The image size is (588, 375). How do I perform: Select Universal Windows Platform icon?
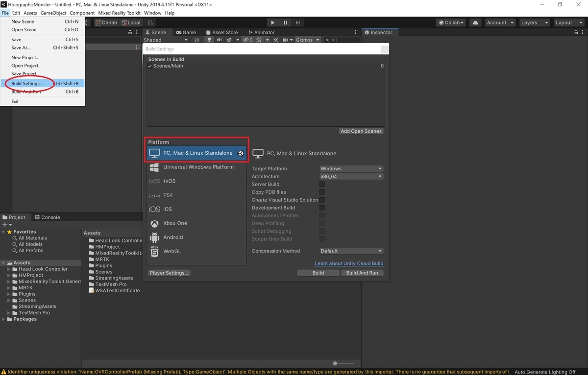click(154, 167)
